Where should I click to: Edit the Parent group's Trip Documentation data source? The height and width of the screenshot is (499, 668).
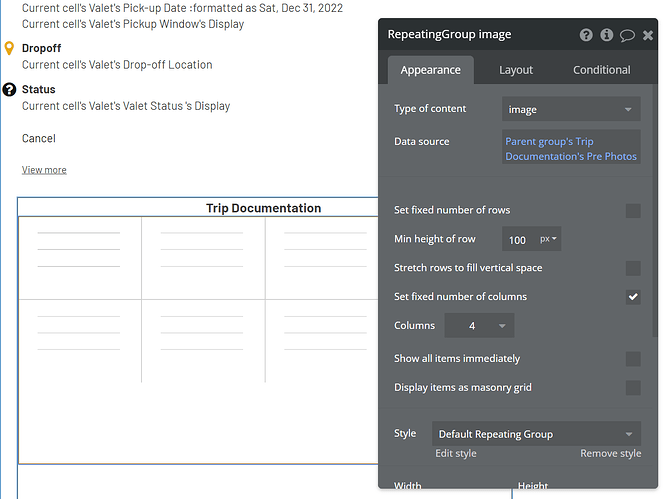coord(571,149)
